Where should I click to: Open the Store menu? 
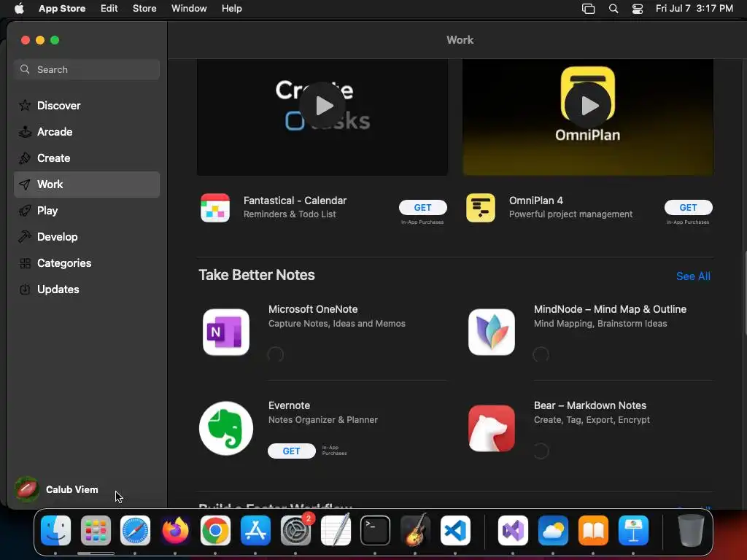tap(144, 9)
